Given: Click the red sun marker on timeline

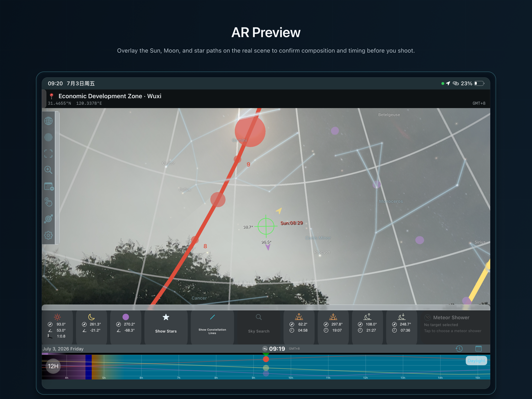Looking at the screenshot, I should tap(266, 359).
